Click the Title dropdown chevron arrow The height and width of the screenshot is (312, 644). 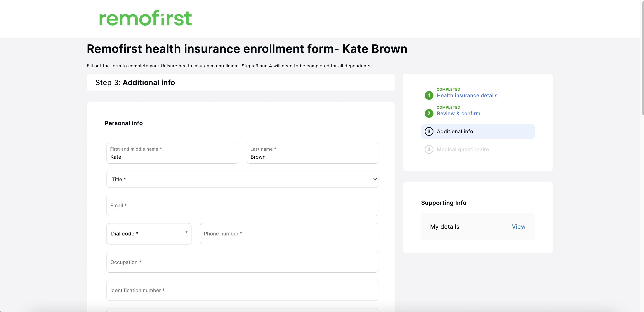pos(375,179)
